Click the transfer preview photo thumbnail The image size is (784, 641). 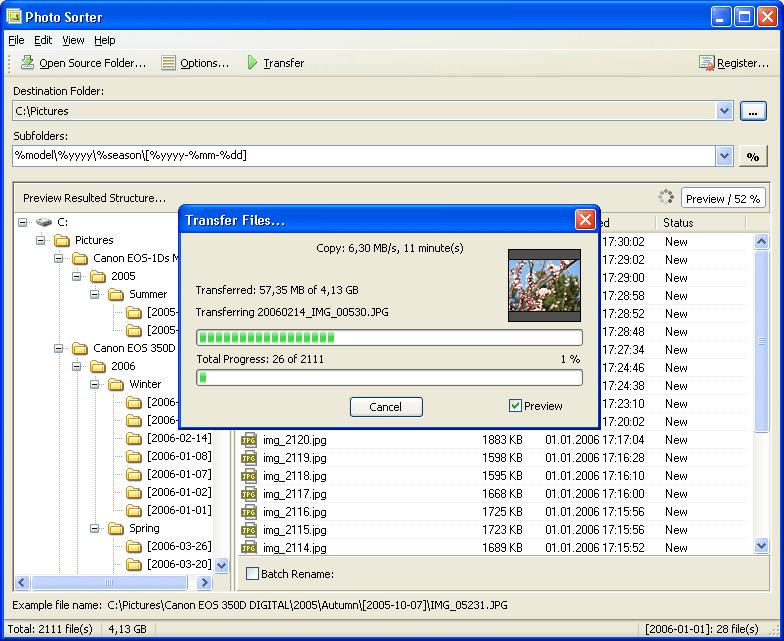(x=544, y=285)
